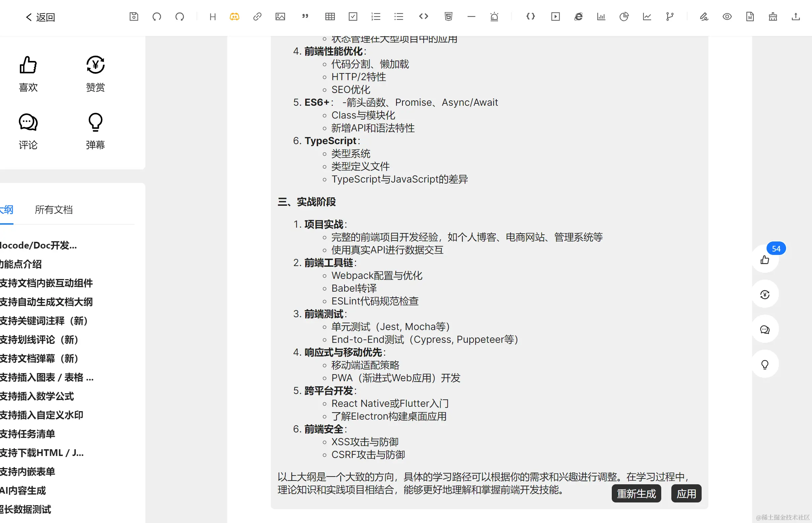The width and height of the screenshot is (812, 523).
Task: Insert a table using the table icon
Action: pos(330,16)
